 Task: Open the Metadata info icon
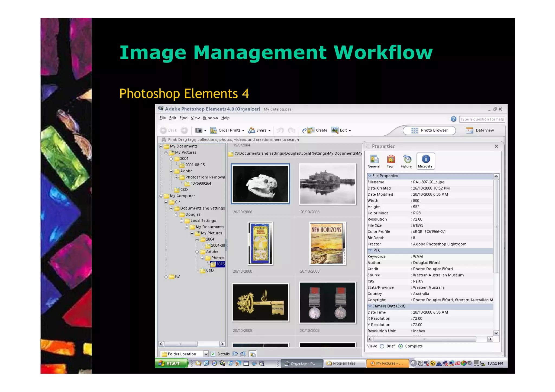[x=425, y=161]
